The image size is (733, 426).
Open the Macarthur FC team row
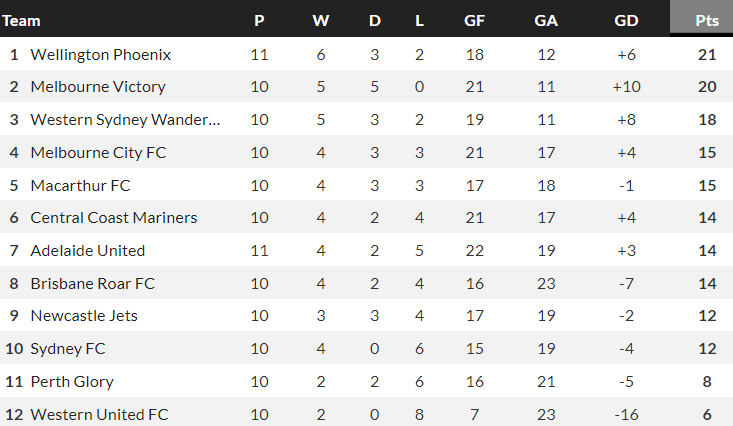[81, 185]
